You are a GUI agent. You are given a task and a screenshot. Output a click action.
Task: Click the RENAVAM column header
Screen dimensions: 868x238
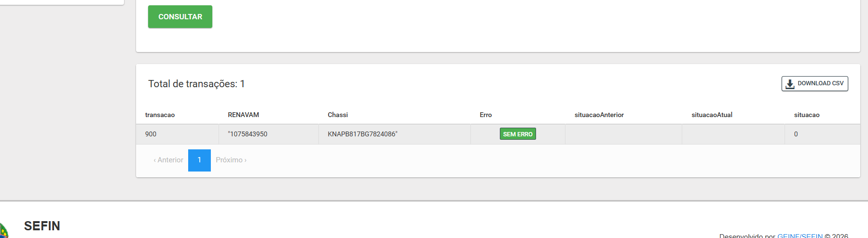243,115
